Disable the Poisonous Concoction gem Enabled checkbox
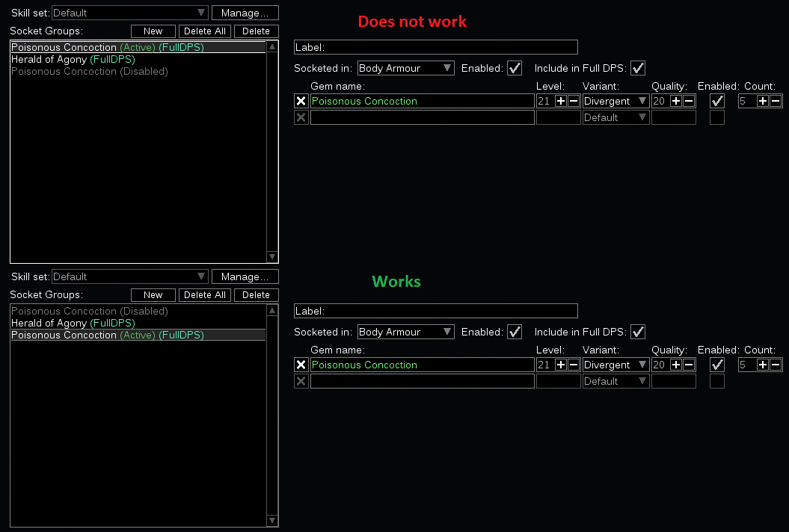Image resolution: width=789 pixels, height=532 pixels. 717,101
